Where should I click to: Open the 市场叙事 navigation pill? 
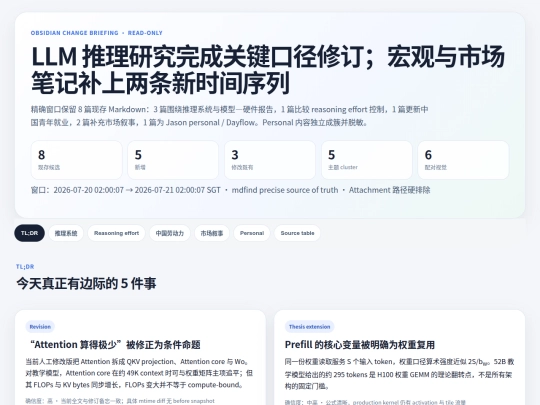[x=212, y=233]
